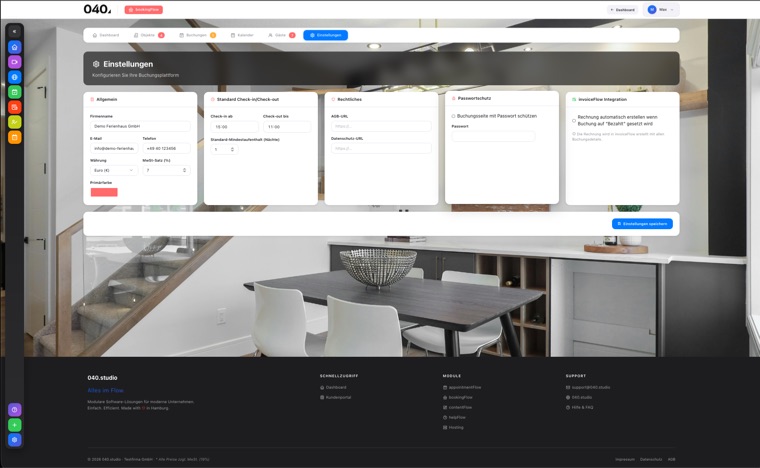Click the 'Alles im Flow' footer tagline
The width and height of the screenshot is (760, 468).
point(105,390)
